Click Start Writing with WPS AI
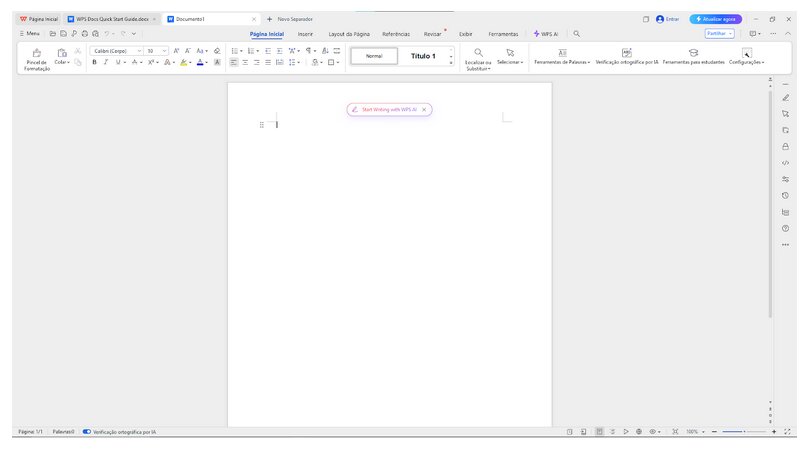 click(388, 109)
